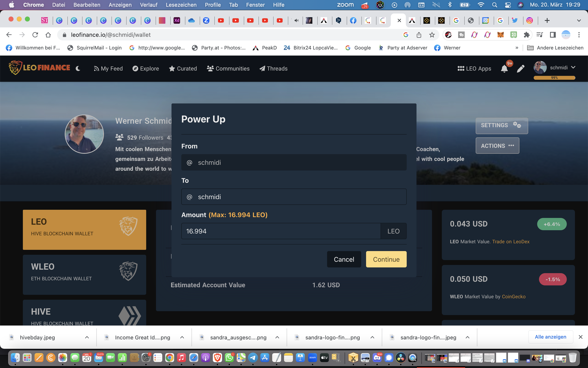Viewport: 588px width, 368px height.
Task: Toggle Chrome side panel icon
Action: coord(553,35)
